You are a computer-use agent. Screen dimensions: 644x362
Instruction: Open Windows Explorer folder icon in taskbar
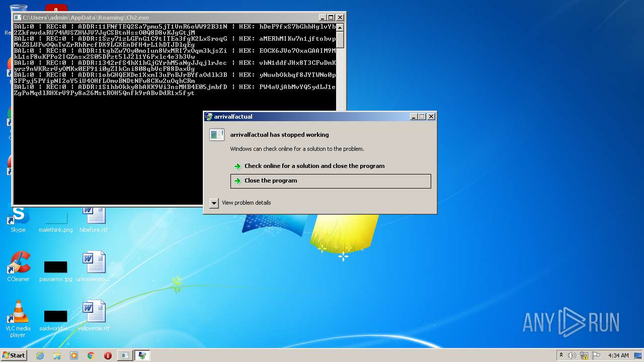[x=57, y=355]
